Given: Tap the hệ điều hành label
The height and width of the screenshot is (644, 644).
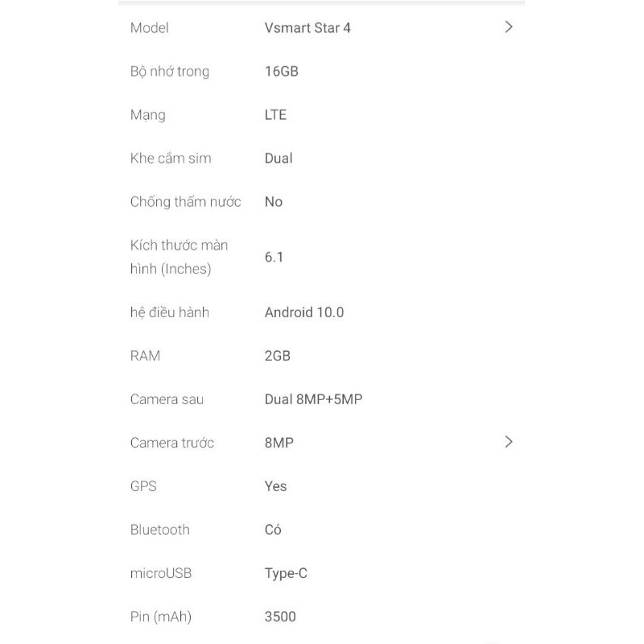Looking at the screenshot, I should pyautogui.click(x=169, y=312).
